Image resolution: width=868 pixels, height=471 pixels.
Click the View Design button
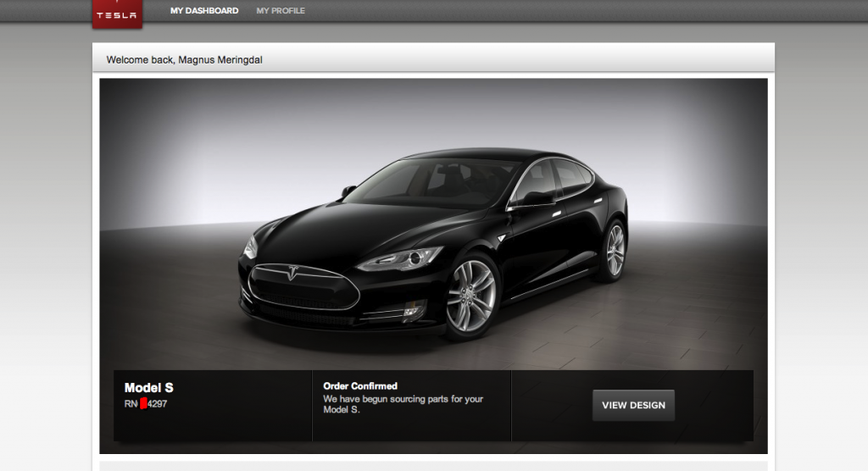coord(633,405)
